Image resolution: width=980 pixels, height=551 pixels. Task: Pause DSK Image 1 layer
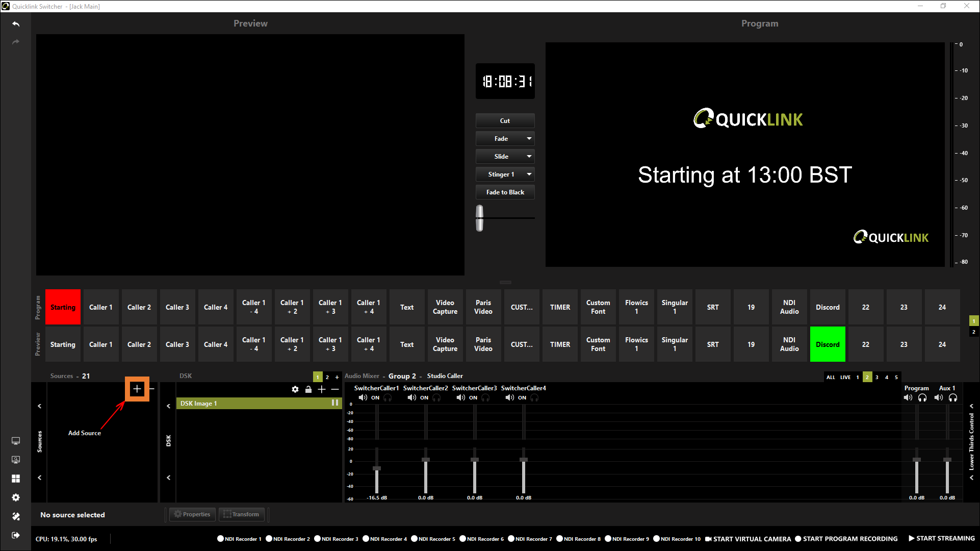coord(335,403)
